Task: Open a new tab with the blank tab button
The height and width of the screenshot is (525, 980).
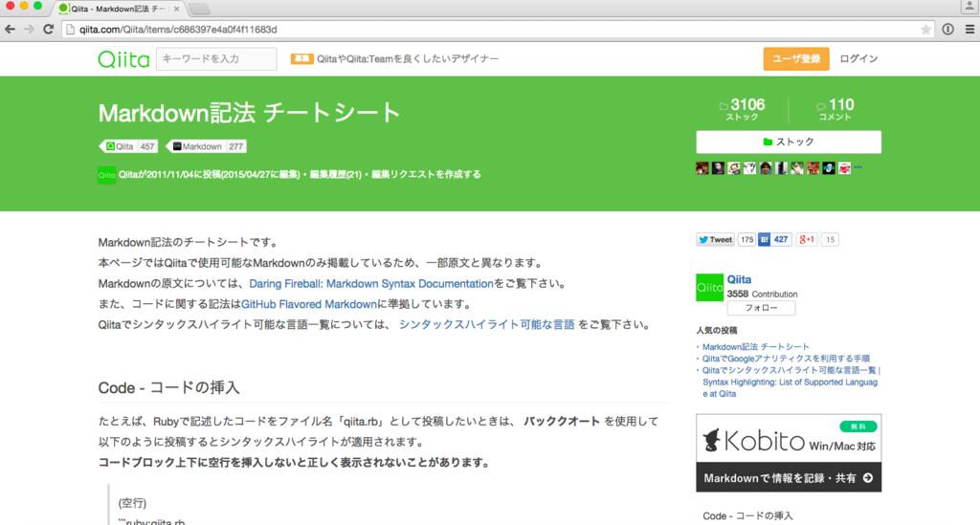Action: [x=199, y=9]
